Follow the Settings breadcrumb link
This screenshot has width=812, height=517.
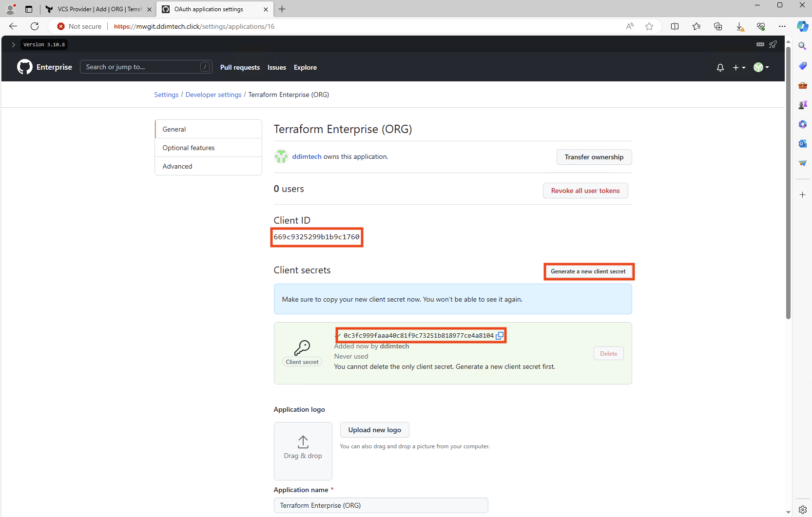pos(166,95)
